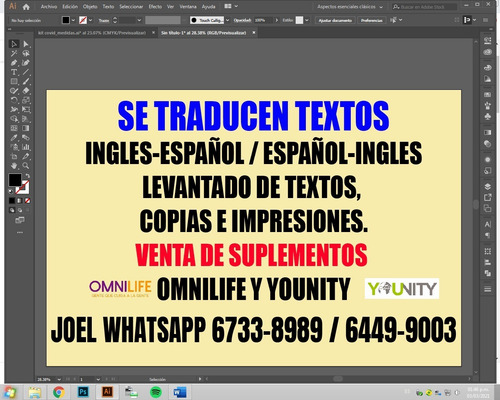Image resolution: width=500 pixels, height=400 pixels.
Task: Change screen mode button
Action: (20, 220)
